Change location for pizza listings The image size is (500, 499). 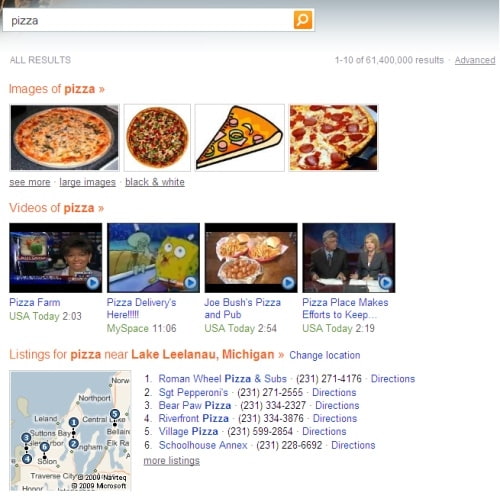(325, 355)
